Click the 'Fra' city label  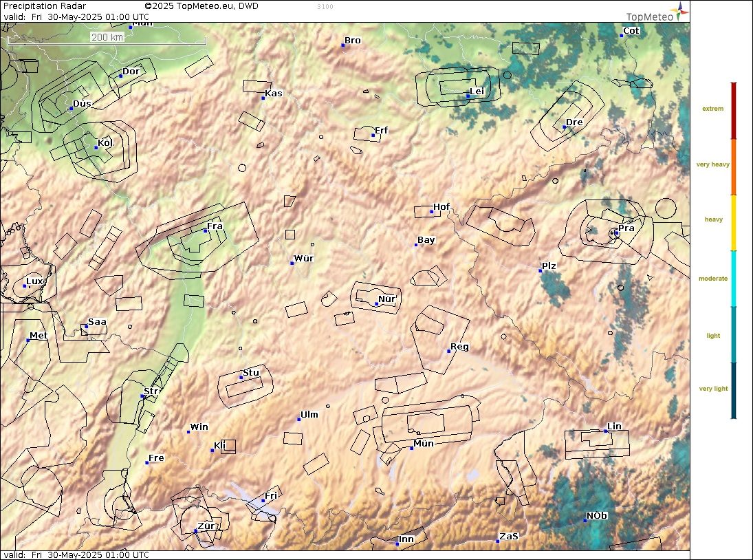pos(215,226)
